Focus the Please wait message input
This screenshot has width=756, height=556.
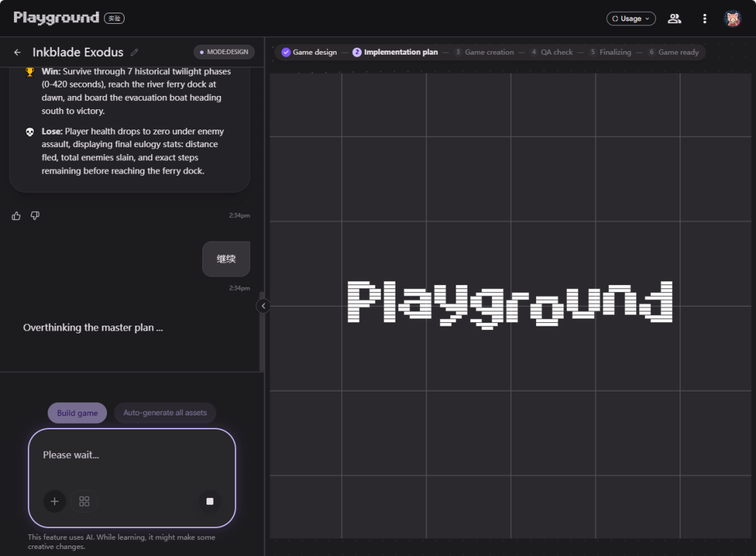click(132, 454)
